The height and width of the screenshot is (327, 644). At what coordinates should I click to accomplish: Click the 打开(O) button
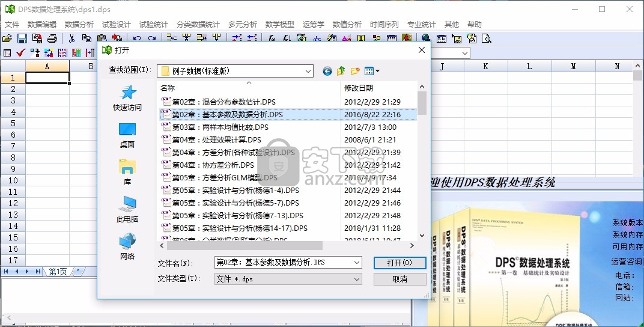[x=399, y=263]
